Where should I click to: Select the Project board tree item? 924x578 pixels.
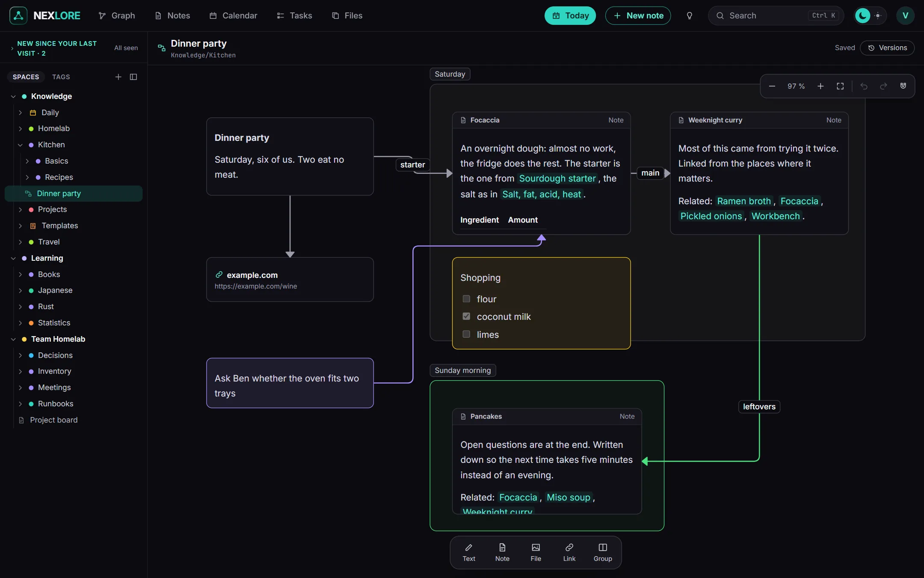pos(53,420)
